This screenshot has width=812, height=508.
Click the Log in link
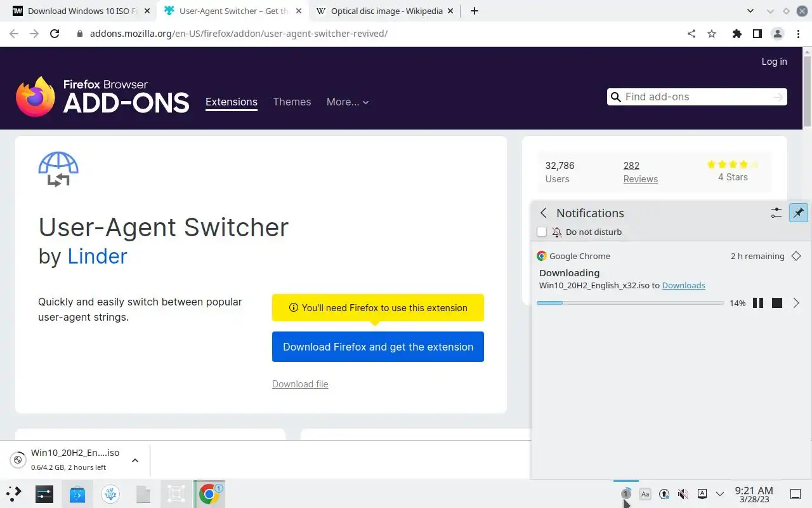[774, 62]
